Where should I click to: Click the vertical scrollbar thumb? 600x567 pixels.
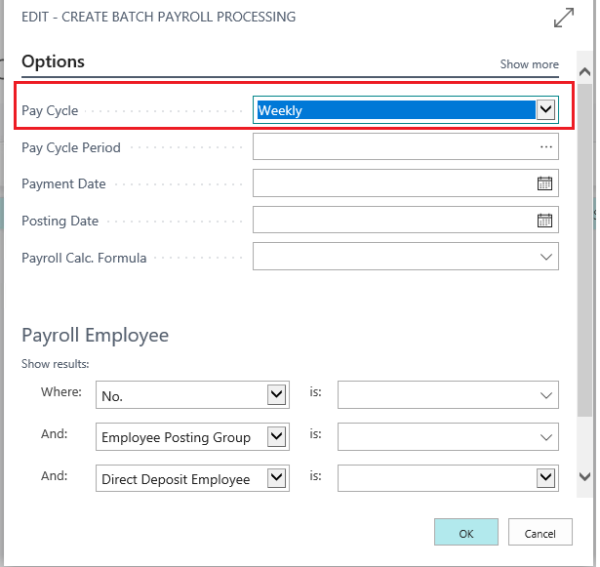[x=585, y=250]
